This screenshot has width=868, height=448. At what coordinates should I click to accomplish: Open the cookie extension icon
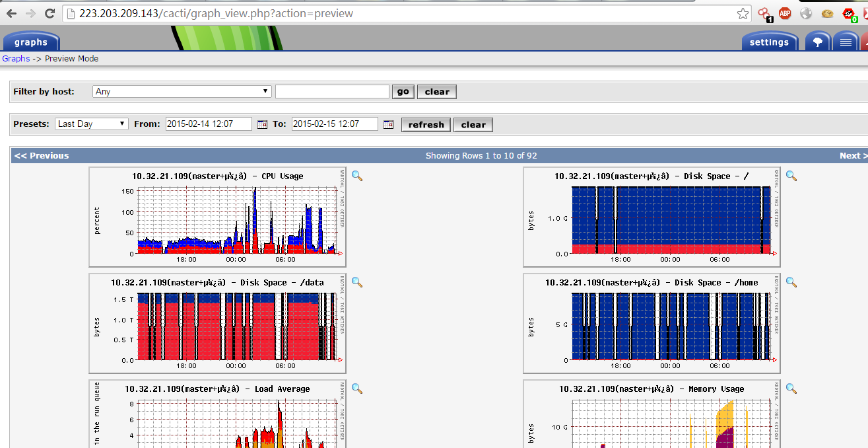point(827,13)
